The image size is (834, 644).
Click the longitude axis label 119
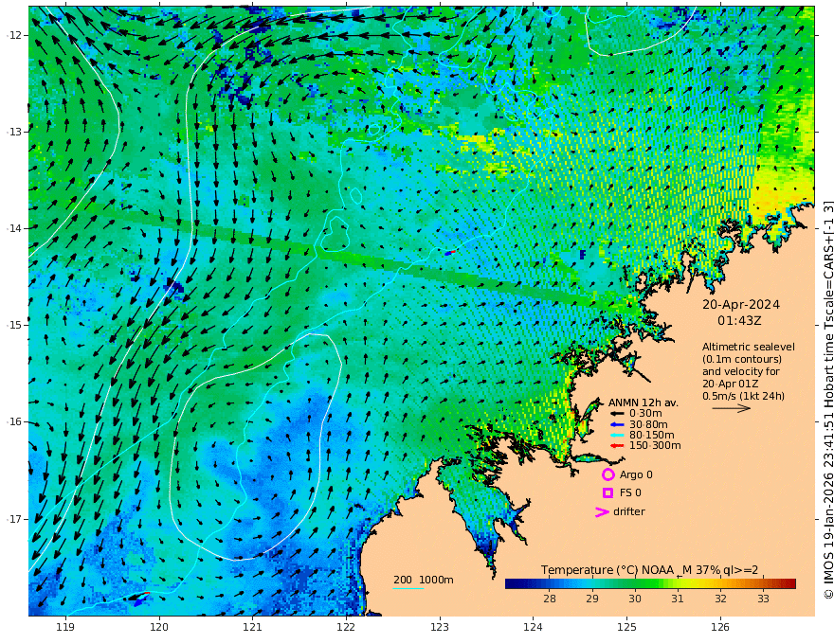tap(65, 627)
